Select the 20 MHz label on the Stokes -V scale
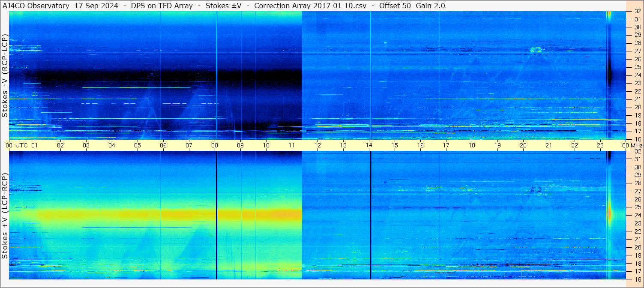 coord(637,107)
